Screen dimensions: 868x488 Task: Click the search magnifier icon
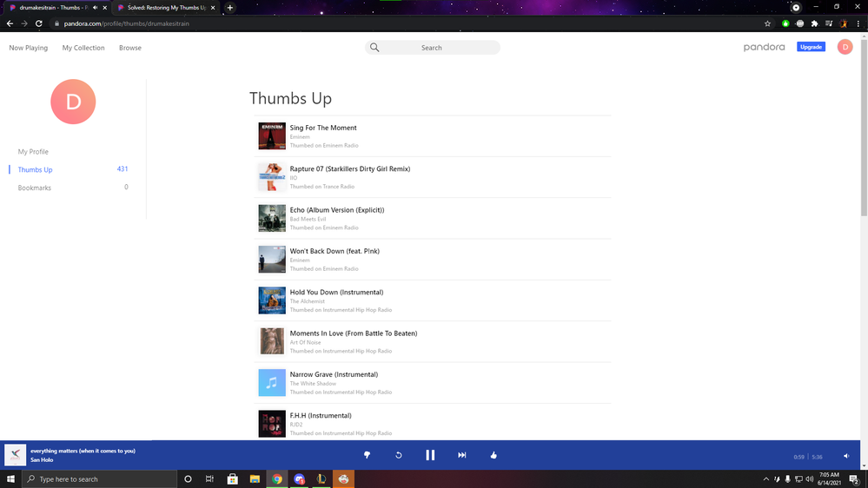374,48
